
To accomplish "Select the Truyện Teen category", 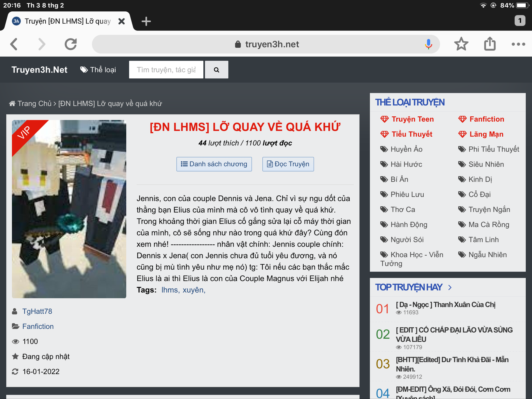I will 412,119.
